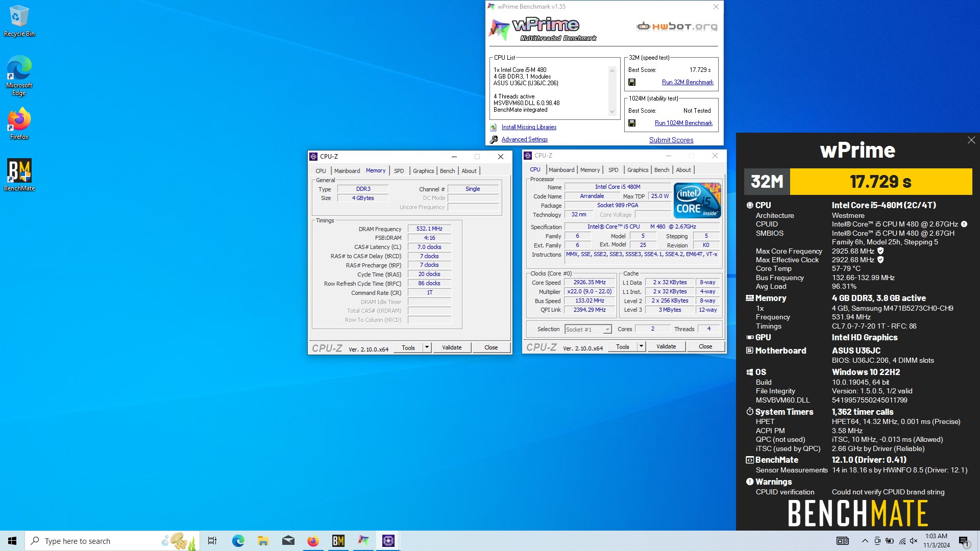Switch to Memory tab in the right CPU-Z window
The image size is (980, 551).
(x=590, y=170)
